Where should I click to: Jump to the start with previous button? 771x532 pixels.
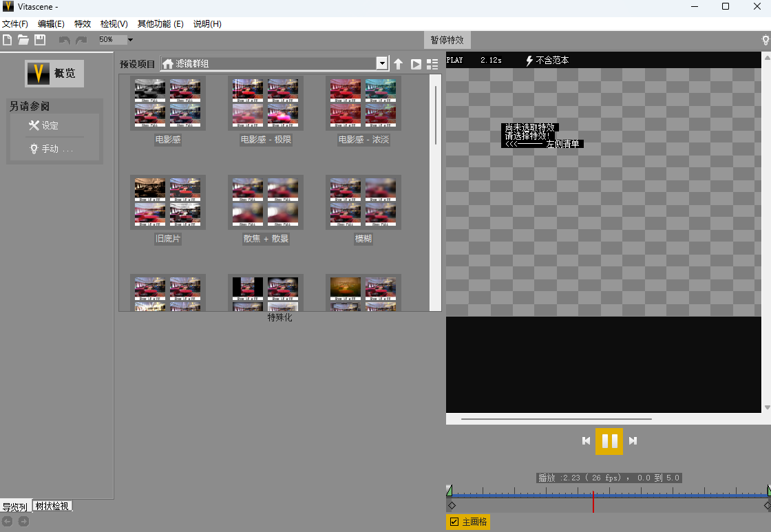(586, 440)
